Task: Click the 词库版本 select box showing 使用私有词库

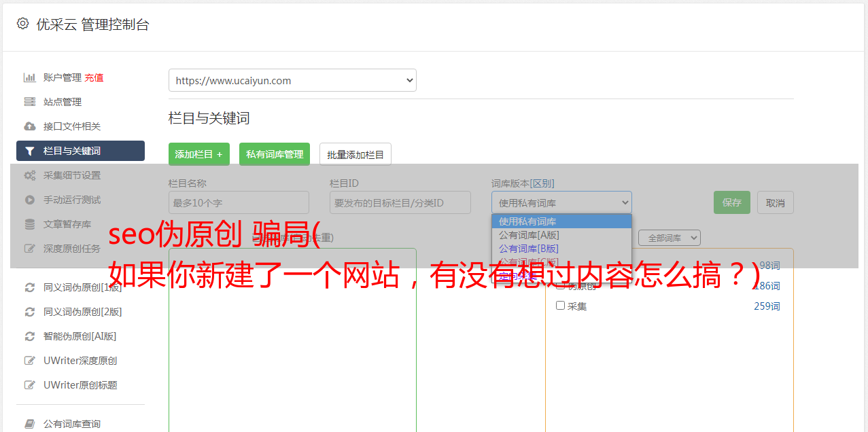Action: [561, 202]
